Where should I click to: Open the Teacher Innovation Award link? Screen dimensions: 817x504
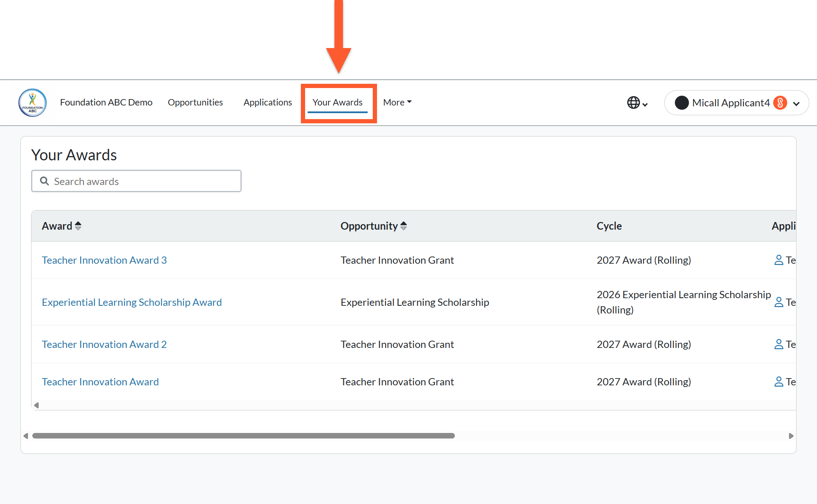(x=100, y=382)
